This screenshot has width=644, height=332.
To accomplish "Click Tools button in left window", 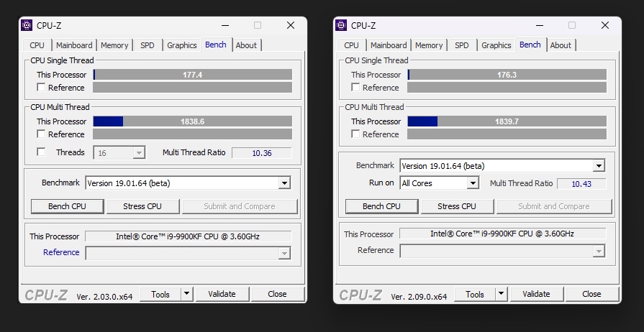I will (160, 294).
